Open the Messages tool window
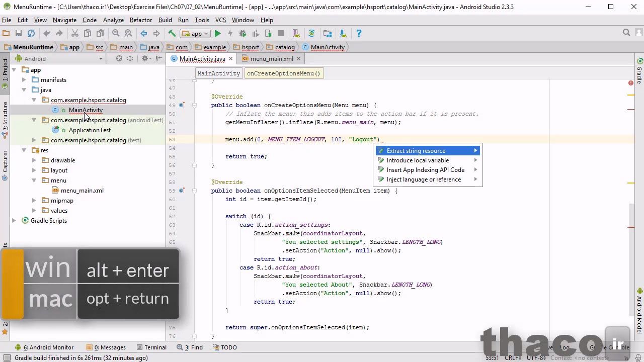Screen dimensions: 644x362 coord(106,347)
